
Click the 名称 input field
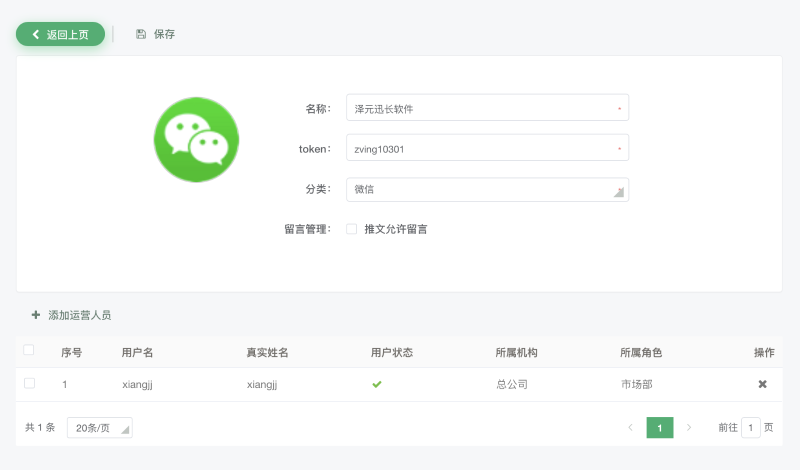click(x=487, y=108)
